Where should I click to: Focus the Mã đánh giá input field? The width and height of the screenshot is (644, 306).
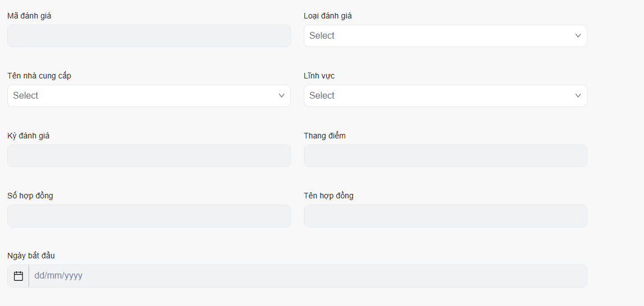click(x=149, y=36)
